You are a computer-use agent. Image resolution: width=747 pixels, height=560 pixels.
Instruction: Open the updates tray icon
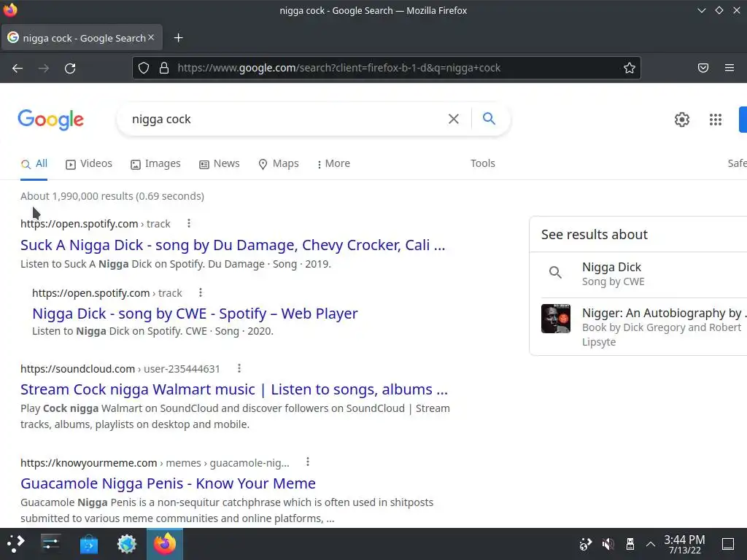(x=585, y=544)
